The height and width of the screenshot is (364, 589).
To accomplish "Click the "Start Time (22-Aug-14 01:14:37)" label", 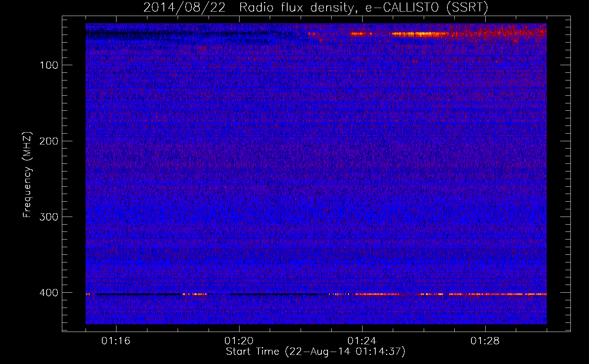I will [316, 352].
